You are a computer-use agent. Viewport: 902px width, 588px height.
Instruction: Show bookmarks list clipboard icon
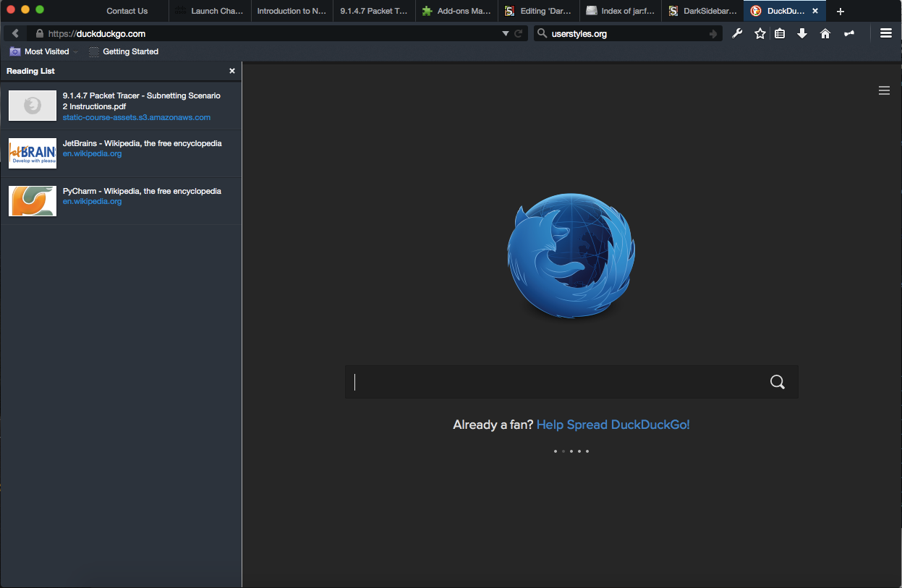click(x=780, y=33)
